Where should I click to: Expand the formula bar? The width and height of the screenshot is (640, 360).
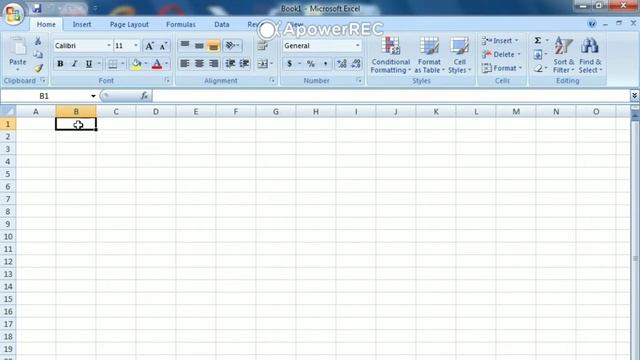[634, 96]
